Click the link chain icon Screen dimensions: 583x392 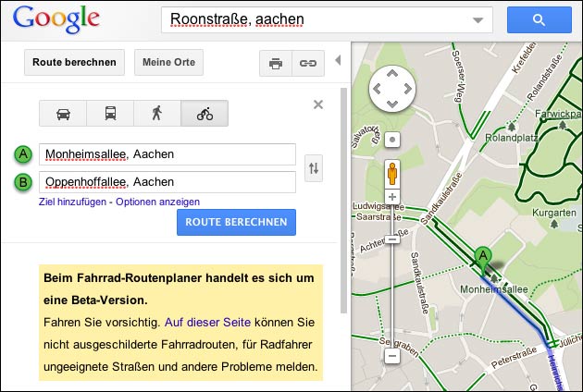coord(308,64)
